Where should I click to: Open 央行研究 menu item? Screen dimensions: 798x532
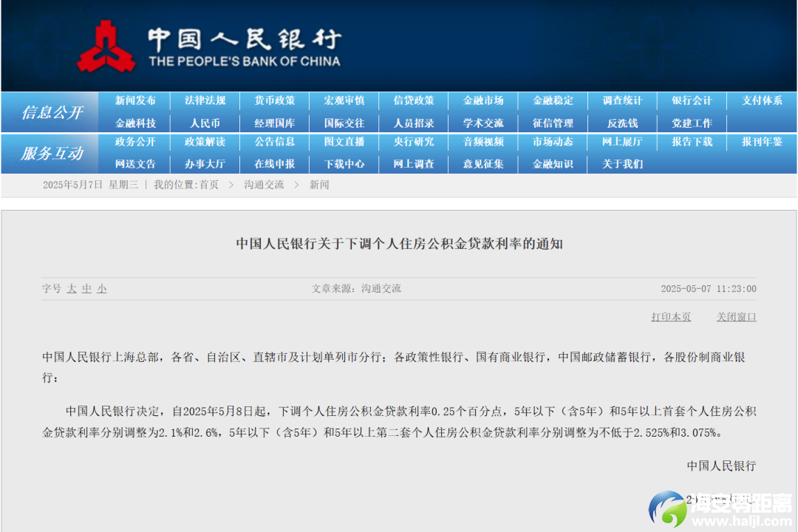(x=414, y=142)
